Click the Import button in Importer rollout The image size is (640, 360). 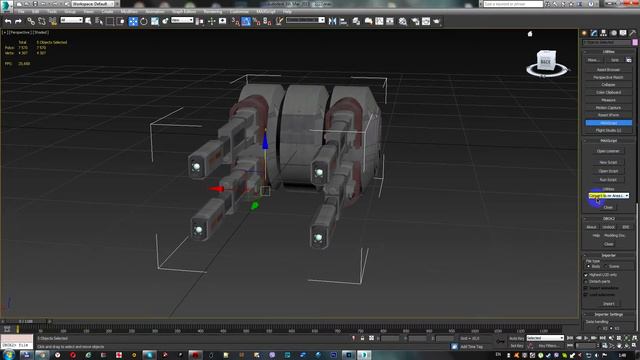(x=608, y=304)
